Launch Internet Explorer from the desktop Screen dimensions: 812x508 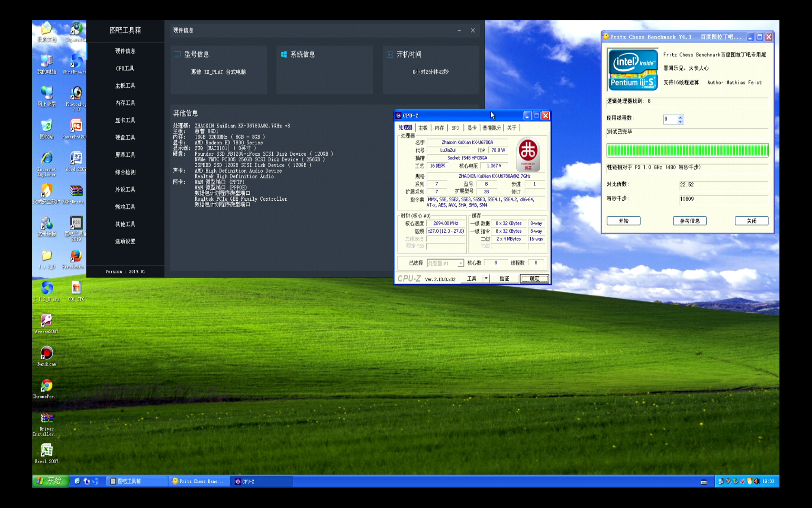pos(47,164)
